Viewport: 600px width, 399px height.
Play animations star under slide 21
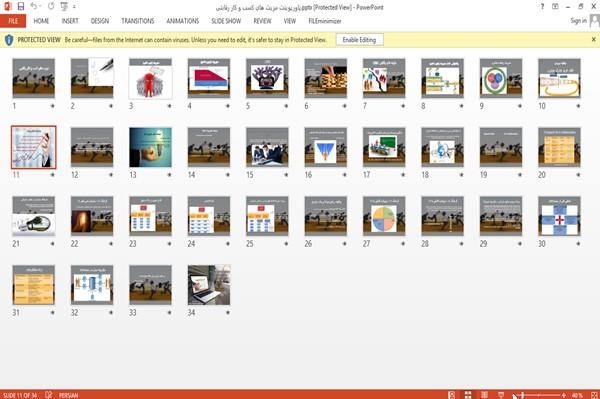pyautogui.click(x=52, y=244)
